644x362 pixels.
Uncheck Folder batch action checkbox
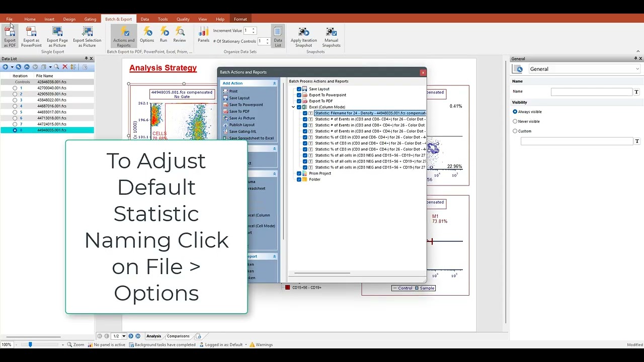click(299, 179)
